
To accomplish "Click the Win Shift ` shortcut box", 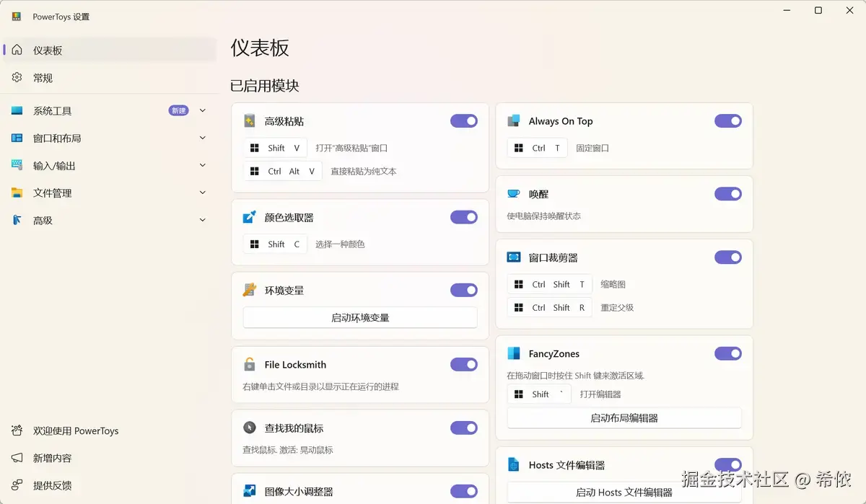I will pos(539,394).
